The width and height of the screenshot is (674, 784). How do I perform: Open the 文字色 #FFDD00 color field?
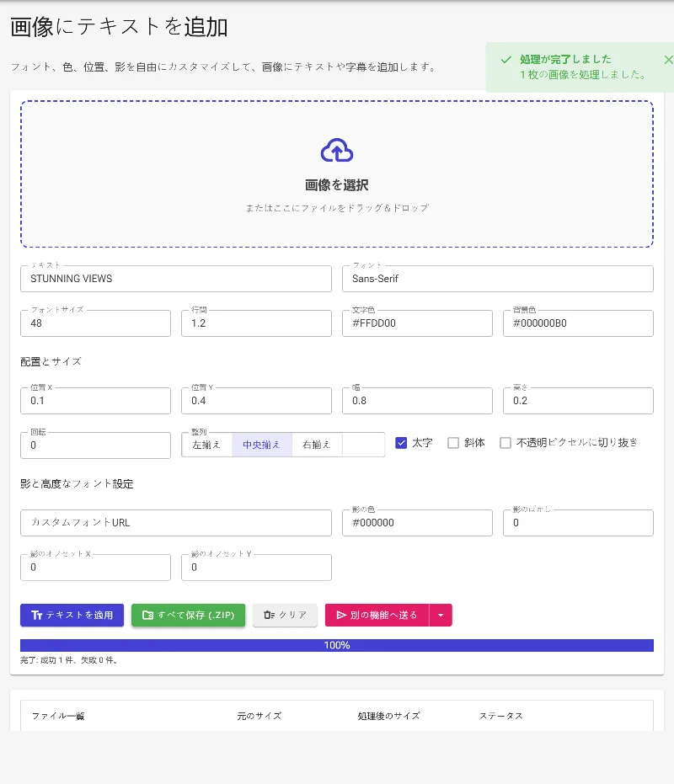417,323
